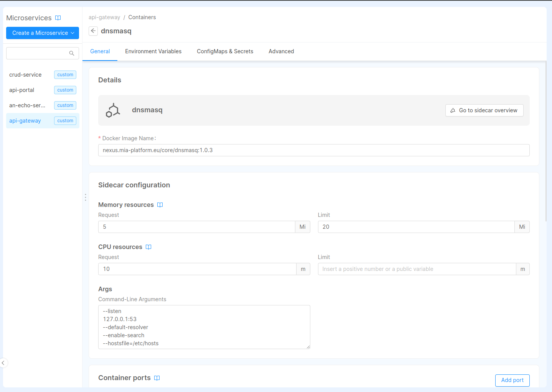This screenshot has width=552, height=392.
Task: Click the CPU Limit input field
Action: click(417, 269)
